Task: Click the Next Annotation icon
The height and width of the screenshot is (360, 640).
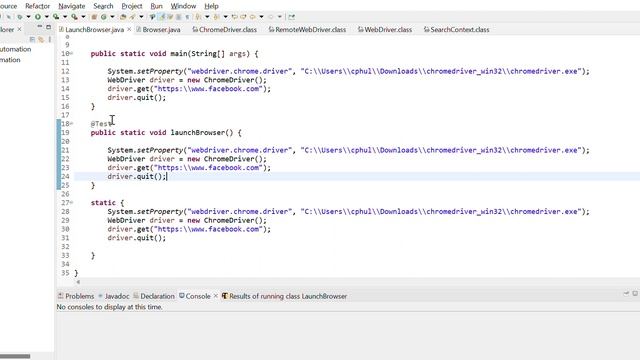Action: click(198, 17)
